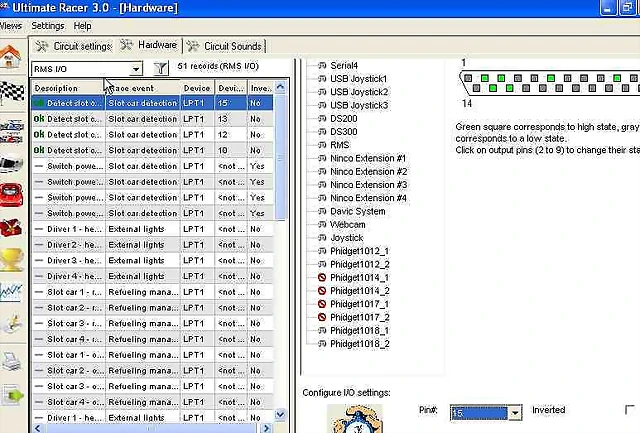
Task: Select the Slot car 1 - r... Refueling row
Action: pos(153,292)
